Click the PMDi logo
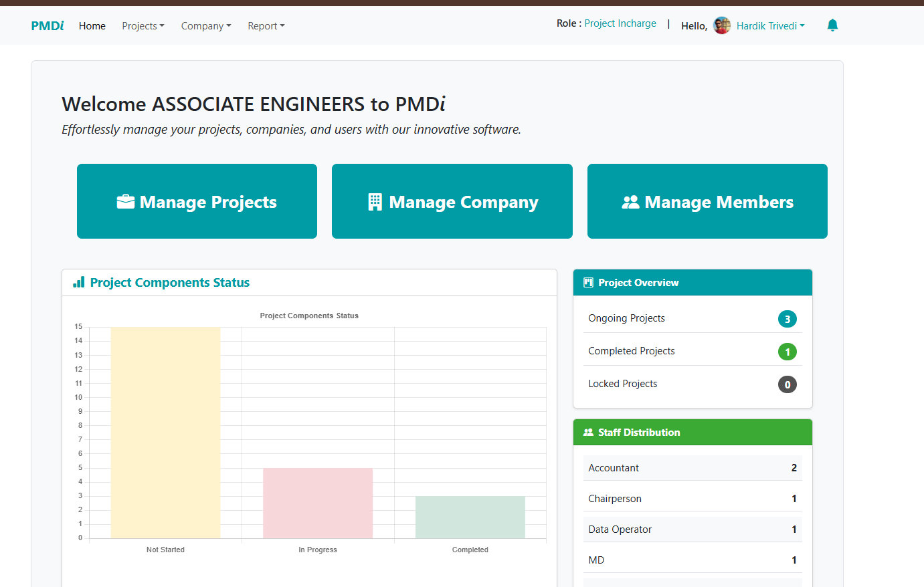Viewport: 924px width, 587px height. pos(47,25)
